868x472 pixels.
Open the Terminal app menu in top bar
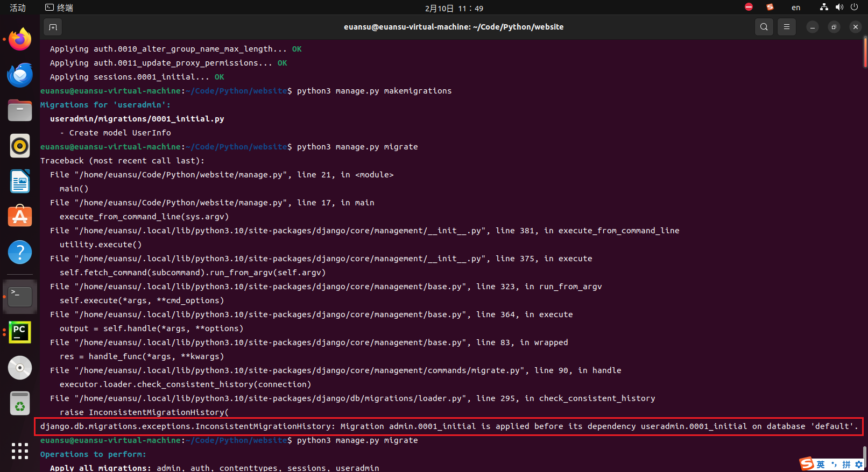click(x=59, y=8)
